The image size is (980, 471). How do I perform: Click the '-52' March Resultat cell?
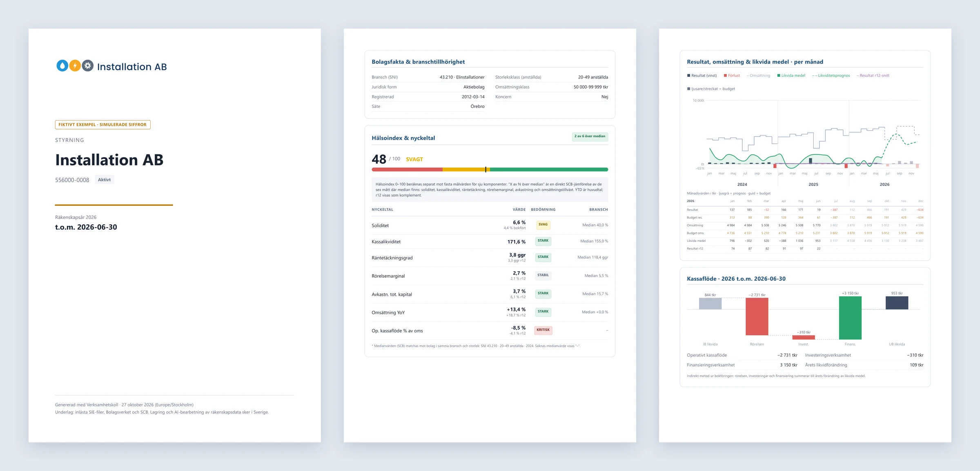766,210
